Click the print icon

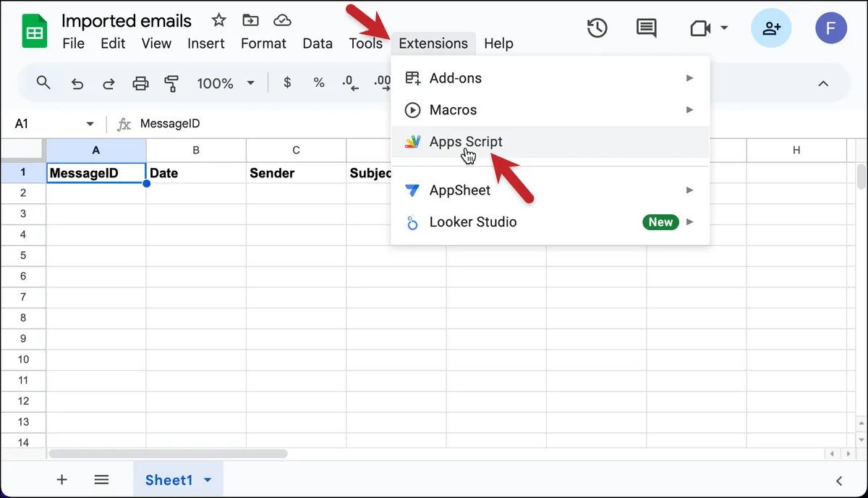[x=140, y=84]
